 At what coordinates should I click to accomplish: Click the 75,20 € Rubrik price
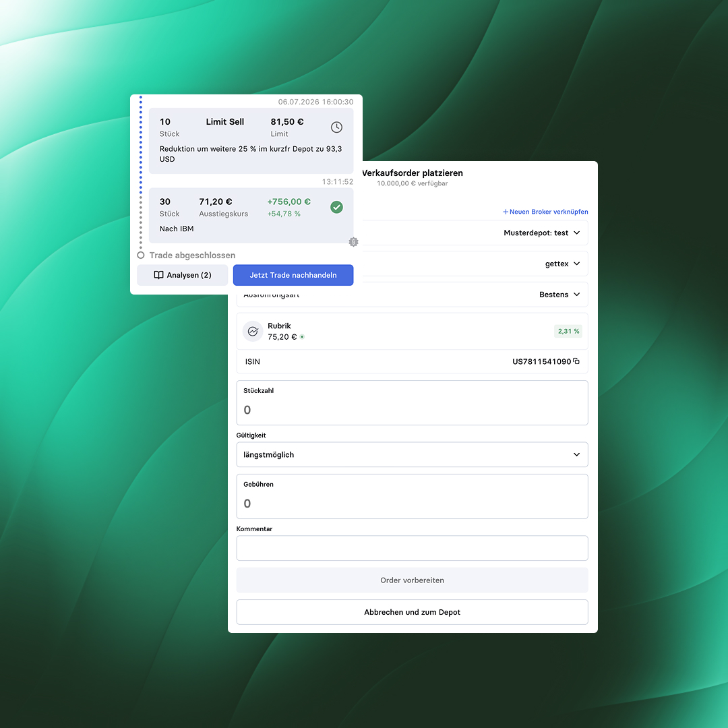(282, 337)
